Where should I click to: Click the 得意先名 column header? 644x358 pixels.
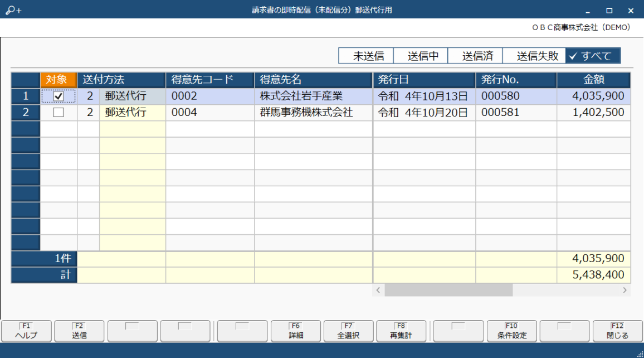pyautogui.click(x=314, y=80)
